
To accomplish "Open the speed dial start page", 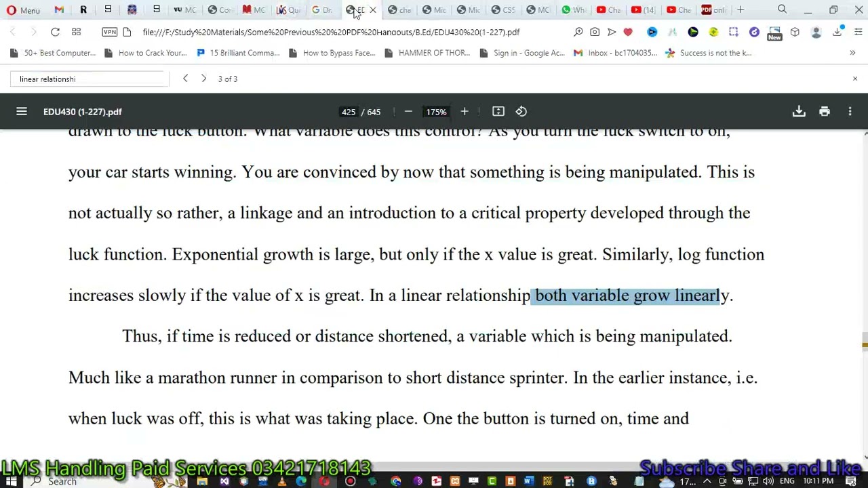I will [x=76, y=32].
